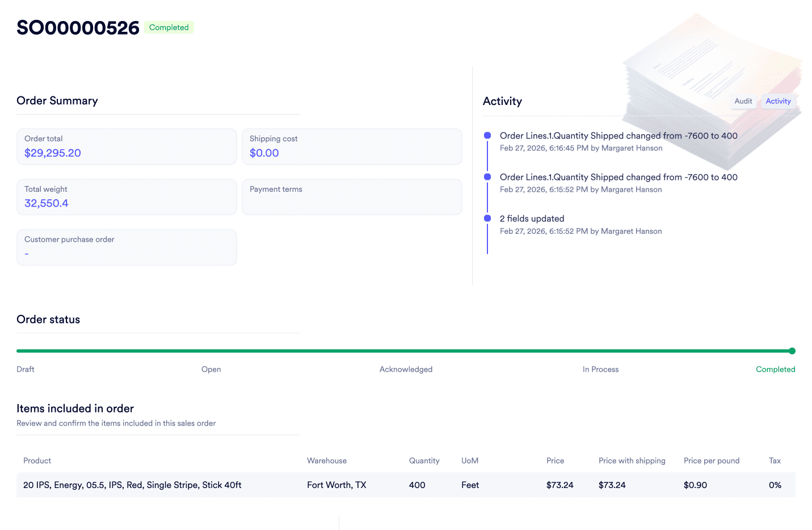Click the second activity timeline dot
The image size is (812, 530).
(x=487, y=176)
